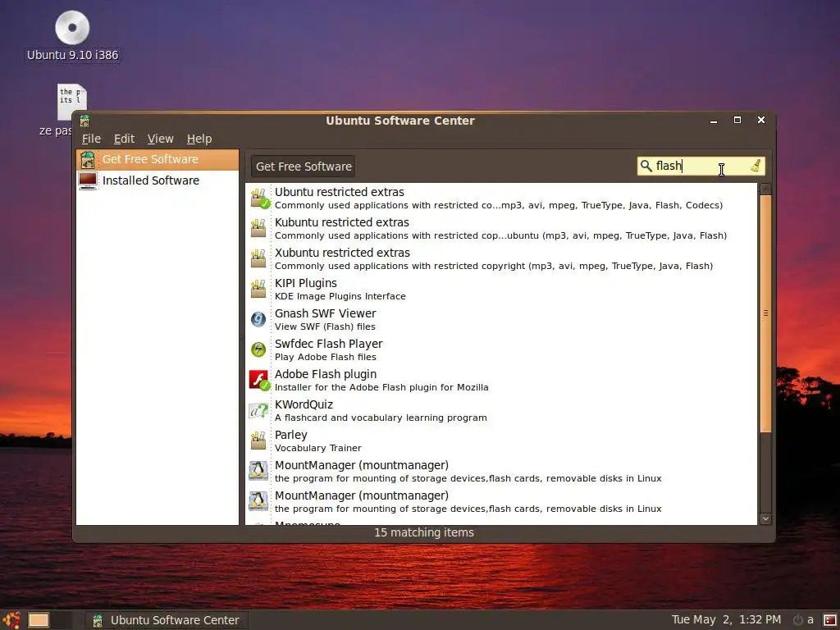Click the show desktop panel button
Viewport: 840px width, 630px height.
[39, 620]
